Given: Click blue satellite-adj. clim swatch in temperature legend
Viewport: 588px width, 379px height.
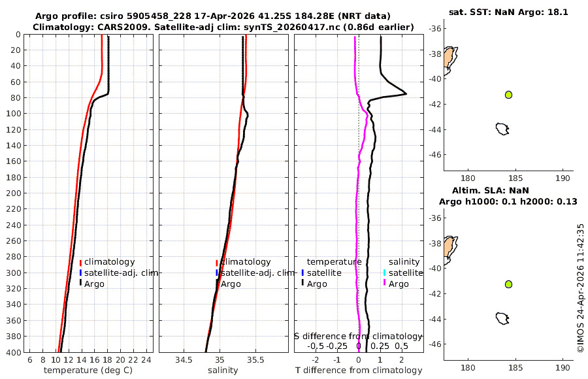Looking at the screenshot, I should click(80, 272).
